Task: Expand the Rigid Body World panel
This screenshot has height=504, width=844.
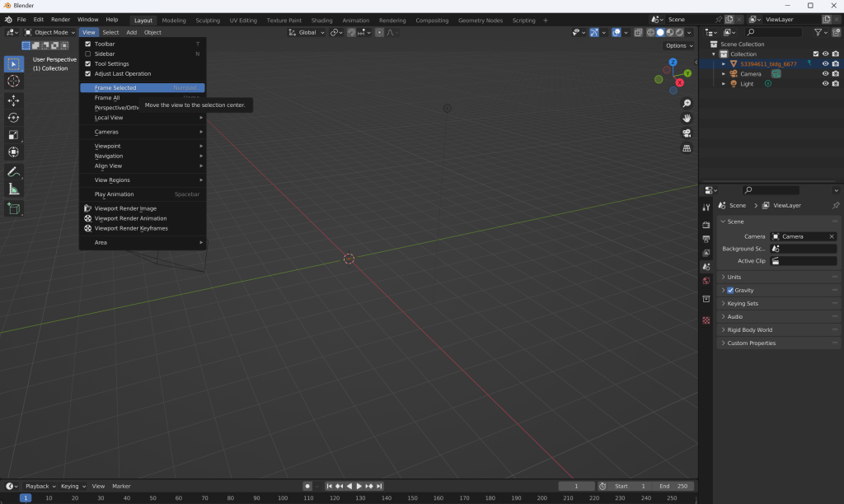Action: pos(749,329)
